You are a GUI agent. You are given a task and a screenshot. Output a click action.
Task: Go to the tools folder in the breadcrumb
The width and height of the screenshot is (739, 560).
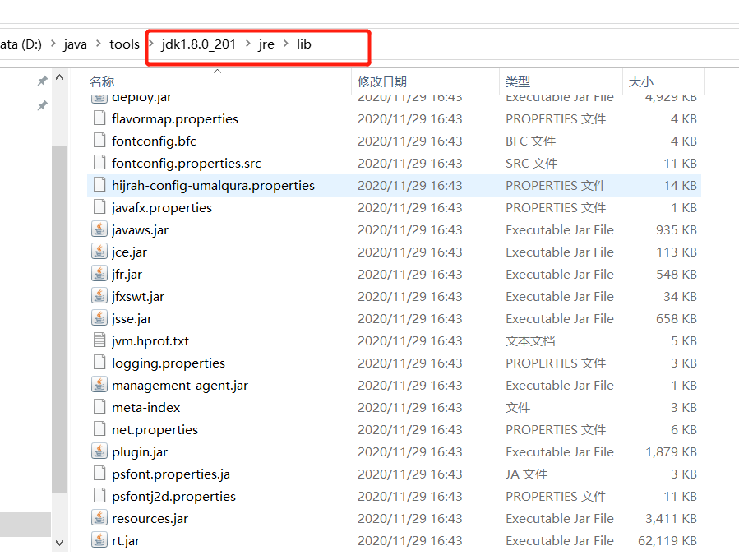[124, 44]
